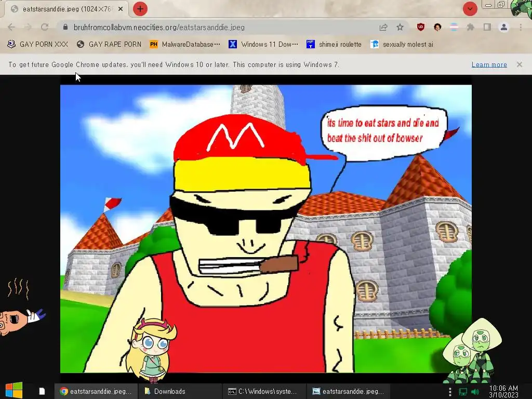Reload the current page
The height and width of the screenshot is (399, 532).
pyautogui.click(x=45, y=27)
